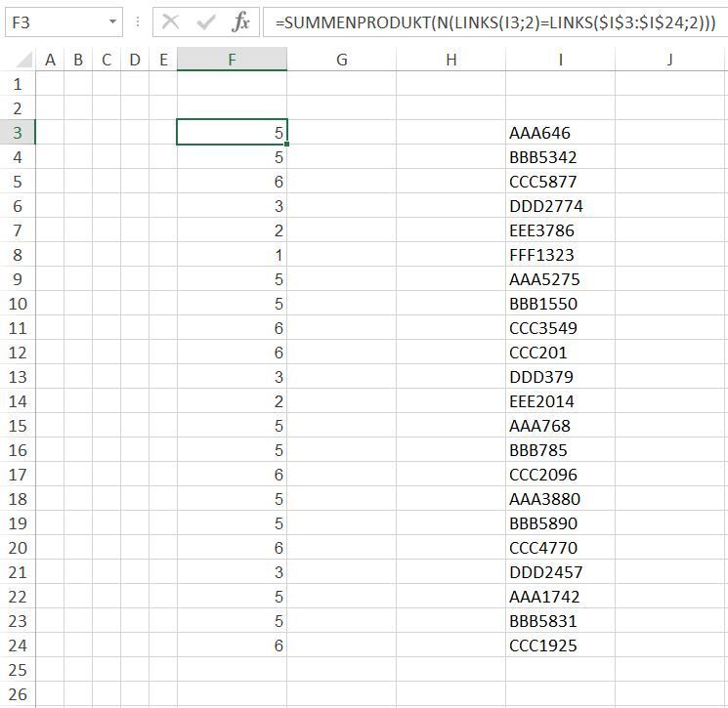
Task: Select column D header
Action: click(135, 60)
